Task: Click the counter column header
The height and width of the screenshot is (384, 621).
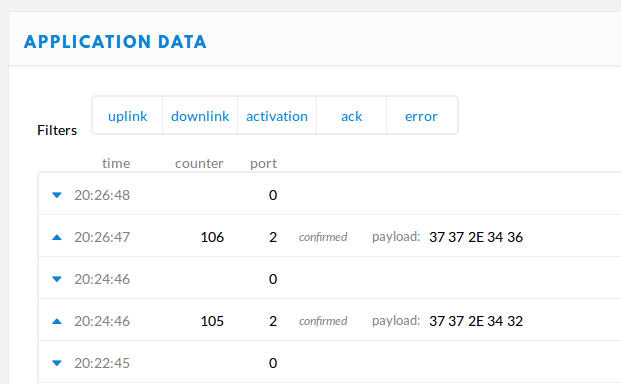Action: [x=199, y=163]
